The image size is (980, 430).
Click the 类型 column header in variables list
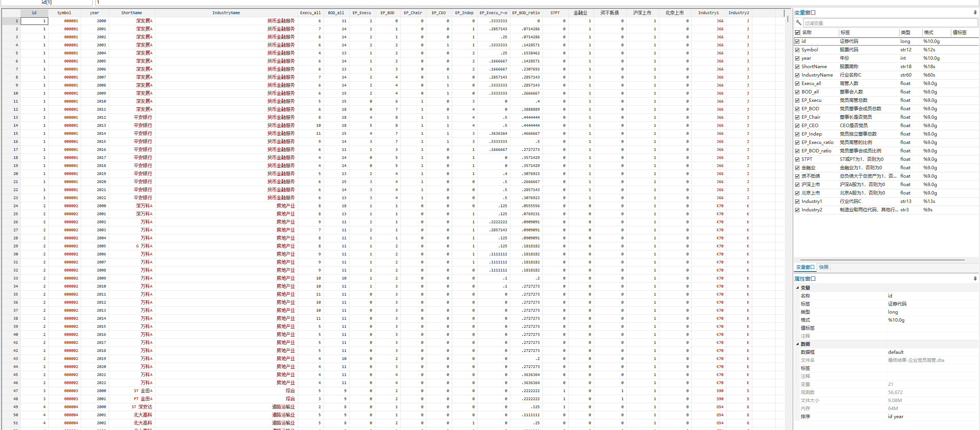coord(905,33)
